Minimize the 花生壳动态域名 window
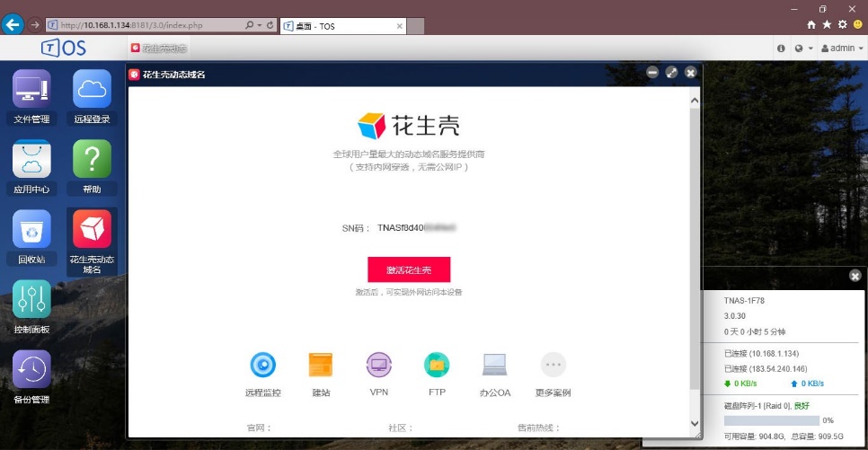Image resolution: width=868 pixels, height=450 pixels. coord(652,73)
